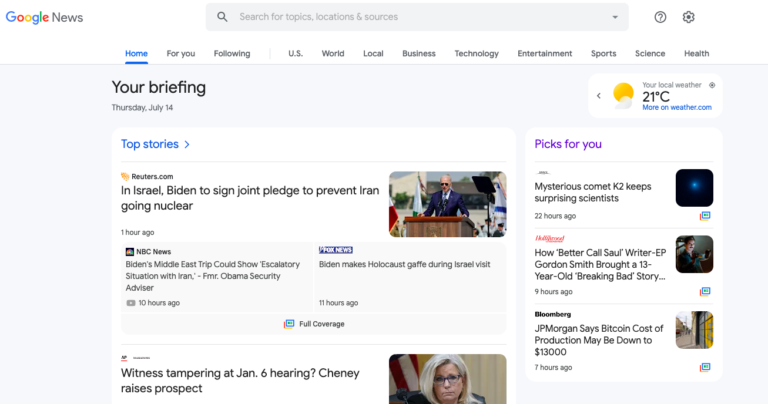768x404 pixels.
Task: Click the NBC News peacock icon
Action: click(130, 252)
